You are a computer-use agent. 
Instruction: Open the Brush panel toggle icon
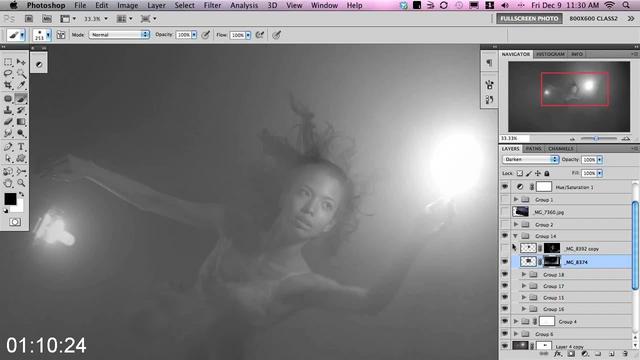60,35
